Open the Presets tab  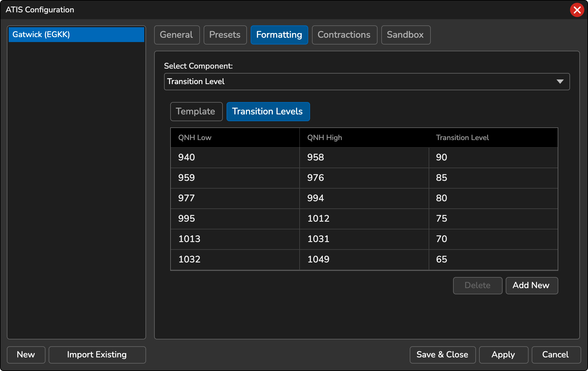[x=225, y=35]
